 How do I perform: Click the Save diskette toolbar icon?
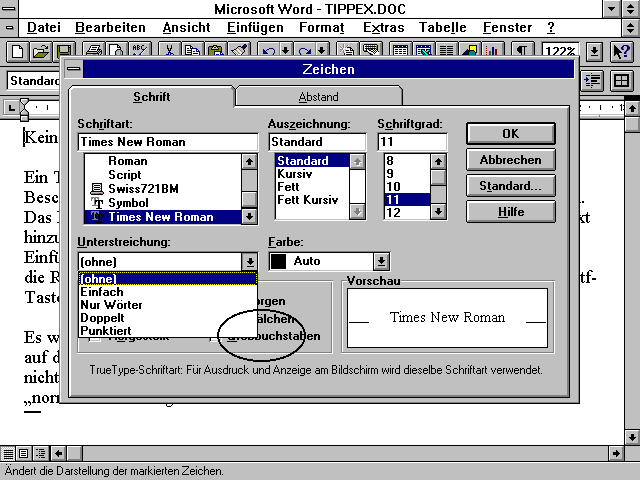(x=63, y=51)
